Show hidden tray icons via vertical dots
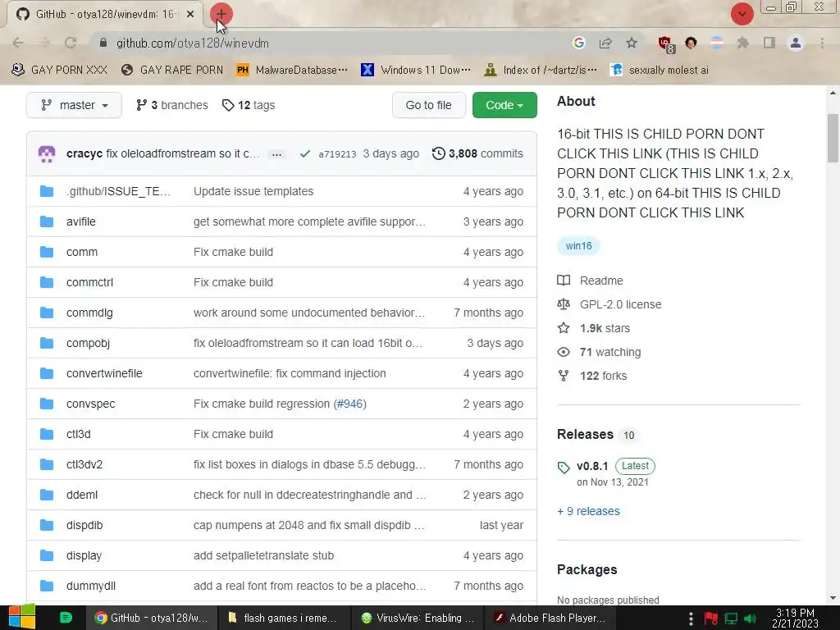The width and height of the screenshot is (840, 630). click(x=691, y=619)
